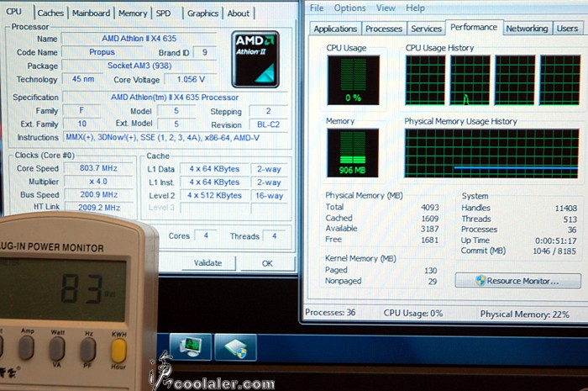
Task: Click the Validate button in CPU-Z
Action: [207, 262]
